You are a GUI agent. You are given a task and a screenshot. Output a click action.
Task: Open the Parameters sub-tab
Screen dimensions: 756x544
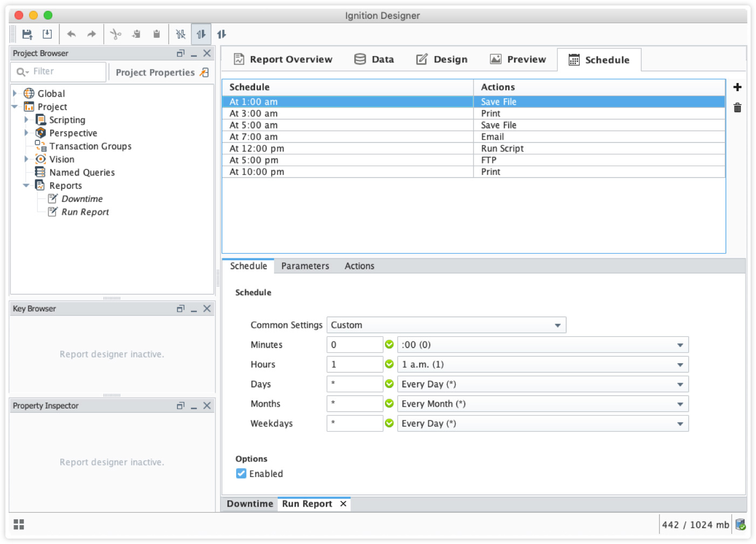305,266
